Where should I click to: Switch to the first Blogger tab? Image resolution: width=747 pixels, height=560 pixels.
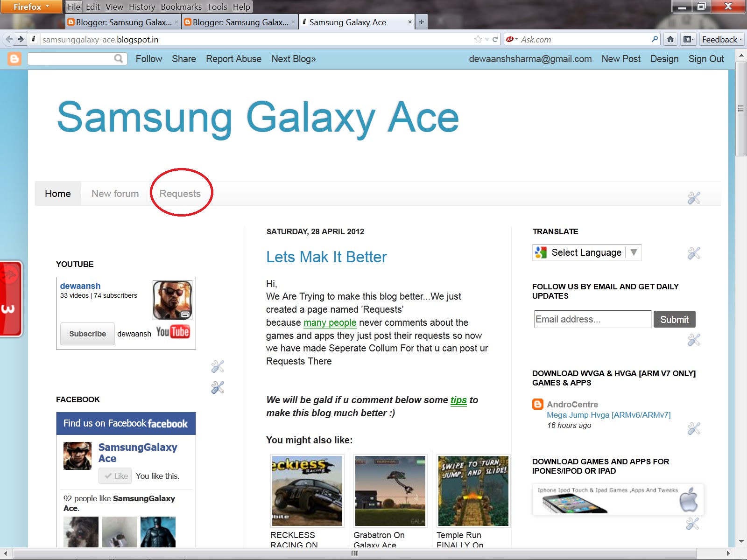pos(123,22)
